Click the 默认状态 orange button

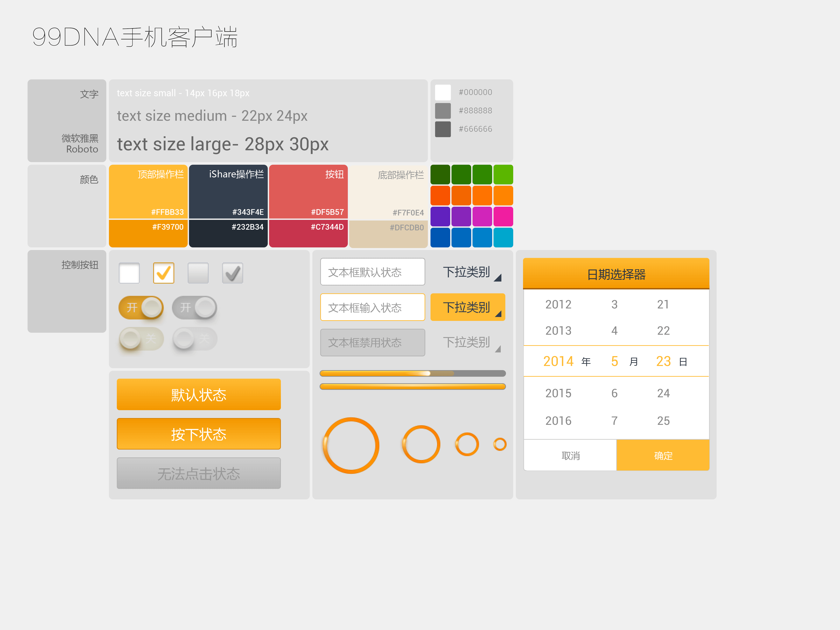coord(199,395)
